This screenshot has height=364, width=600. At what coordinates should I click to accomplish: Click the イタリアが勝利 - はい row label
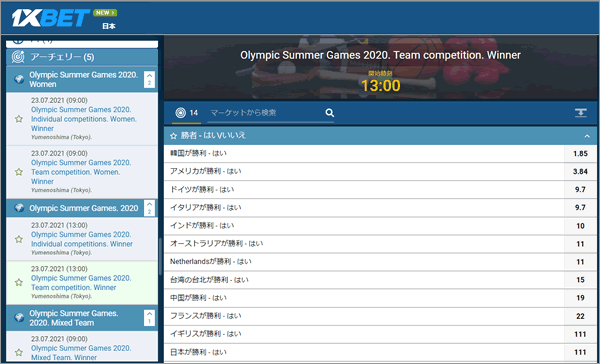pyautogui.click(x=206, y=207)
